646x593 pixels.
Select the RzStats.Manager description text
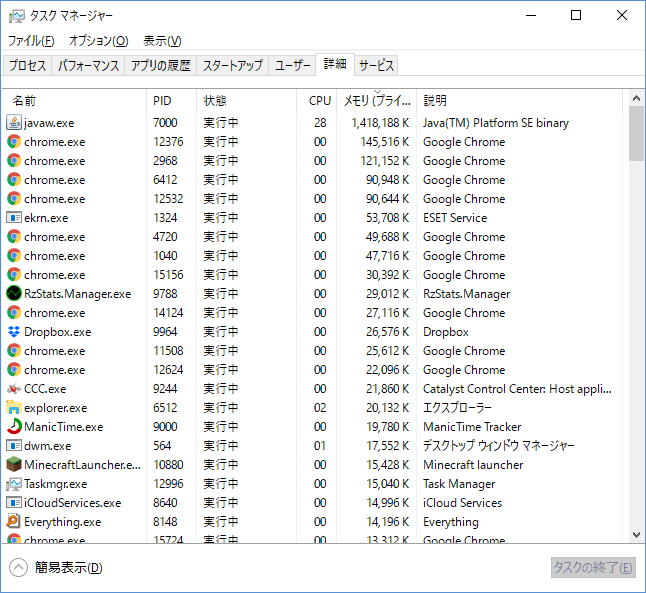pos(466,294)
